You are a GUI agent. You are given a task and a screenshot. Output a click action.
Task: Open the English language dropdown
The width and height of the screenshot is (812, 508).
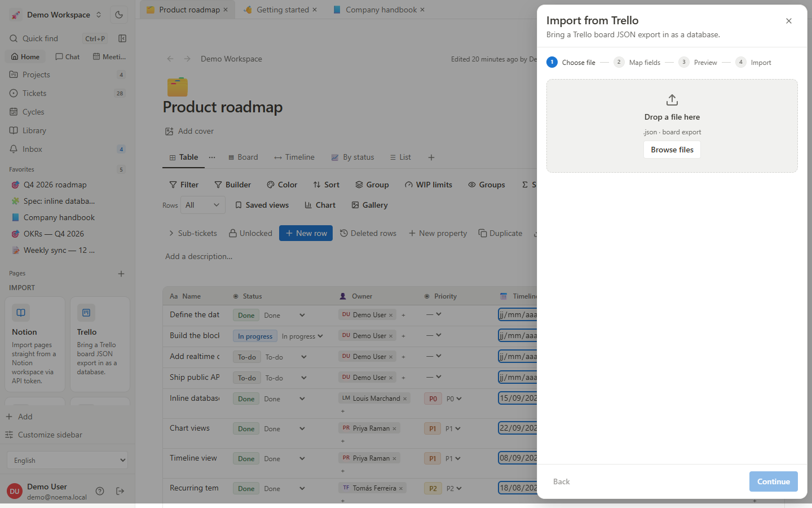point(68,460)
